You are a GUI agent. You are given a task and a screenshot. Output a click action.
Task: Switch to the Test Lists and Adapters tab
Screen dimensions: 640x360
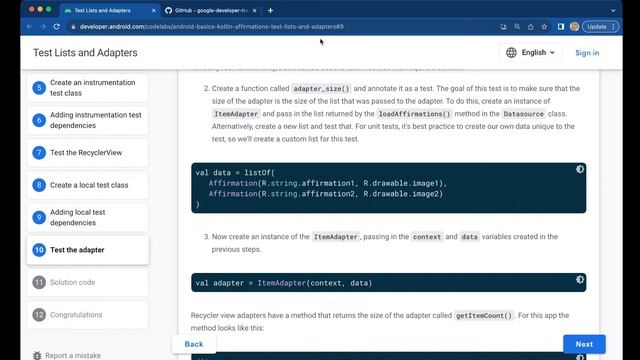coord(109,11)
